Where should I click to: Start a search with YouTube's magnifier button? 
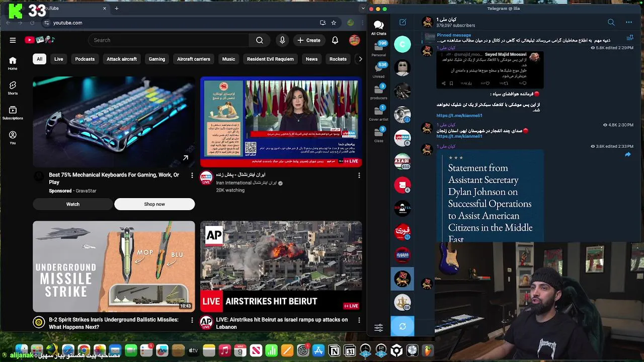click(260, 40)
